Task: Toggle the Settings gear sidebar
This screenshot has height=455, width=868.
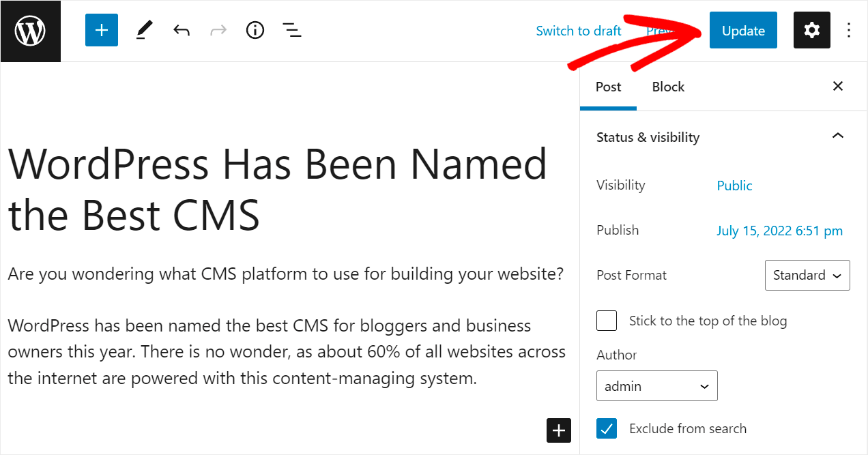Action: (812, 30)
